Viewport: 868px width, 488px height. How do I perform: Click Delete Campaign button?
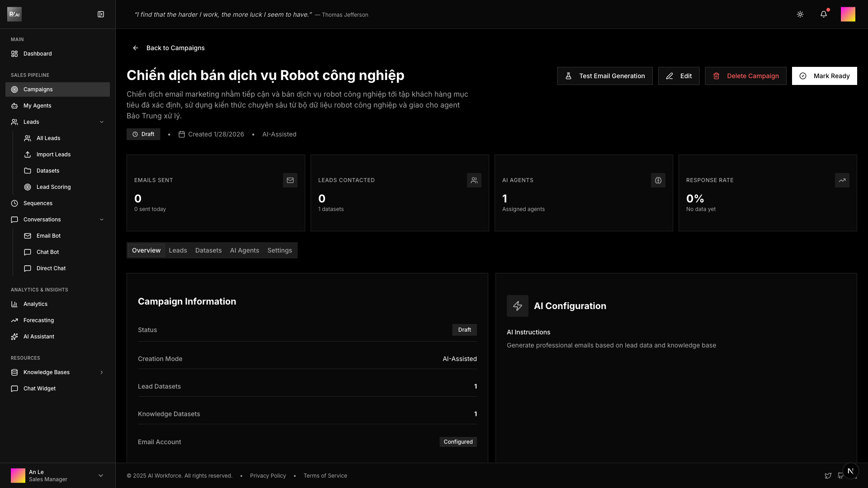point(745,76)
